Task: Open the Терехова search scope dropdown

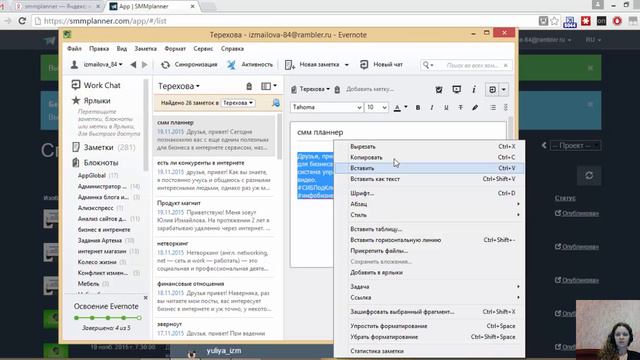Action: point(238,103)
